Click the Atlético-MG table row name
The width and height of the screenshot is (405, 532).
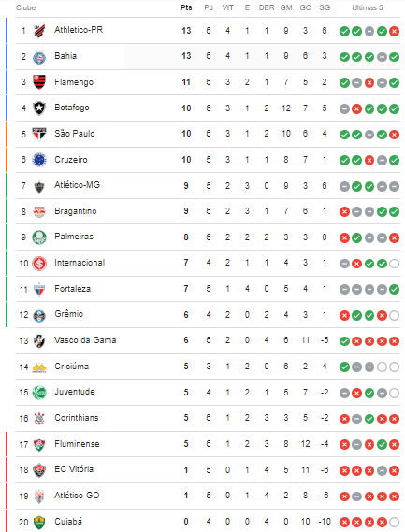coord(77,185)
